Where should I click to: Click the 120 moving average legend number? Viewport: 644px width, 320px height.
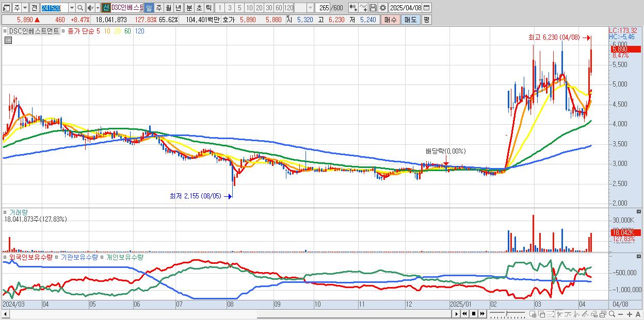139,31
